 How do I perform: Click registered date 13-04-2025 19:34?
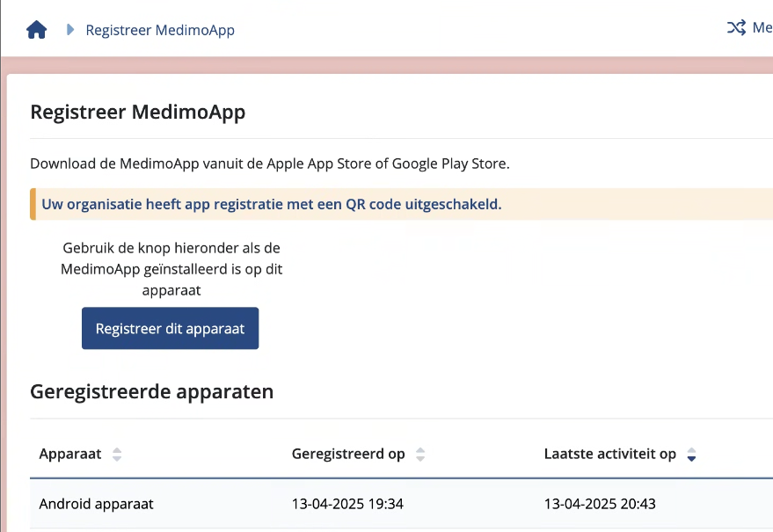pos(347,504)
